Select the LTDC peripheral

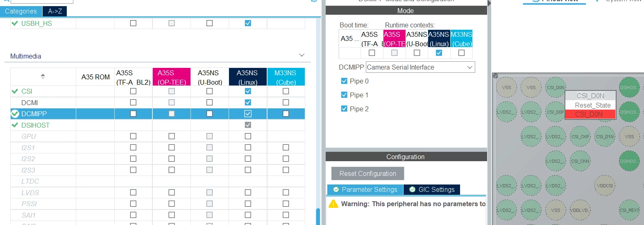point(30,181)
